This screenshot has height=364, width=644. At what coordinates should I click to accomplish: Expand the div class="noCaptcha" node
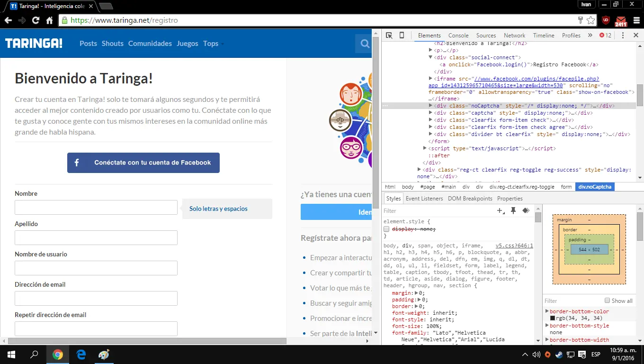pyautogui.click(x=430, y=106)
